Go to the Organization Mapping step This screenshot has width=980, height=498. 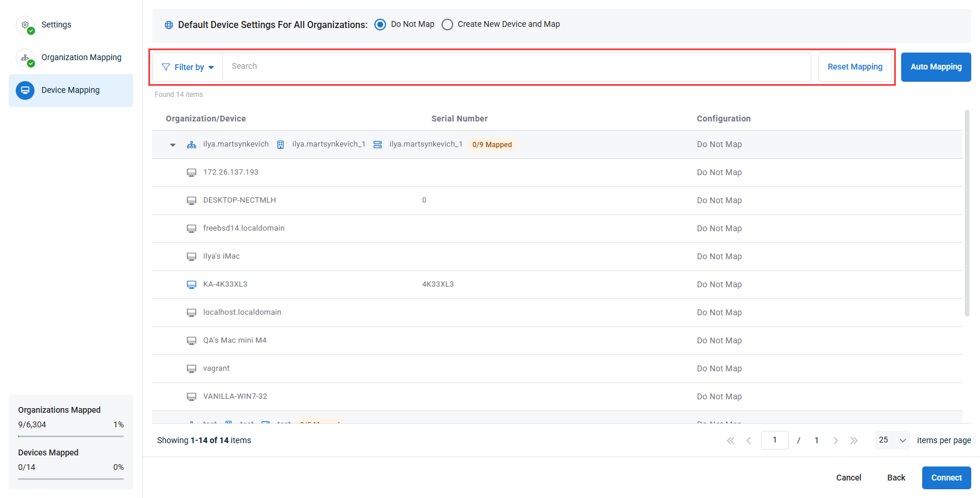81,58
